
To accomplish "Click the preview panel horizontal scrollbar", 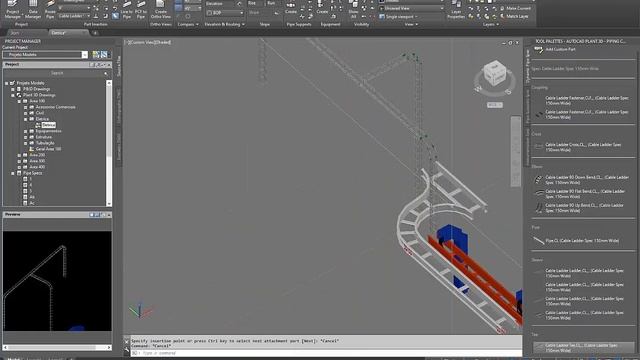I will (x=57, y=347).
